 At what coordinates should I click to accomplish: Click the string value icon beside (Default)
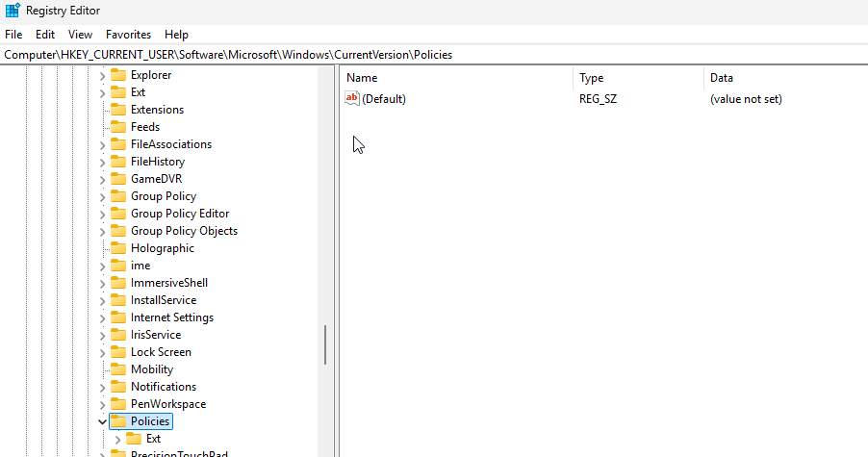[351, 98]
